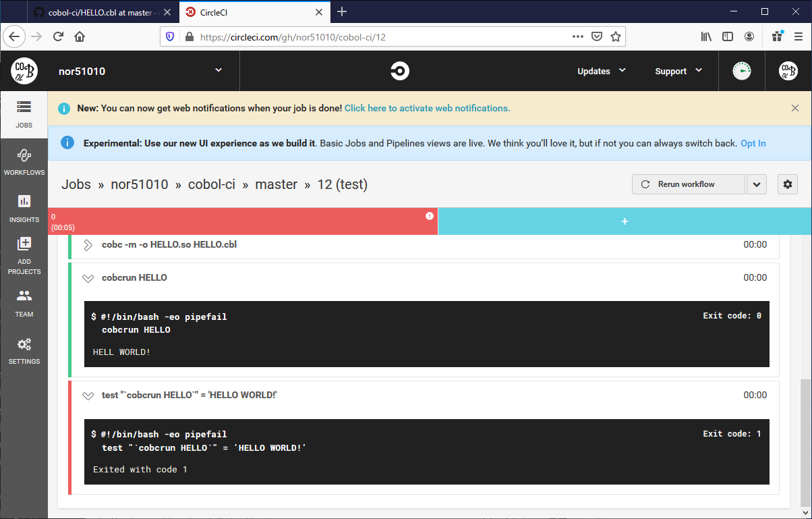Image resolution: width=812 pixels, height=519 pixels.
Task: Open the Jobs sidebar section
Action: tap(24, 115)
